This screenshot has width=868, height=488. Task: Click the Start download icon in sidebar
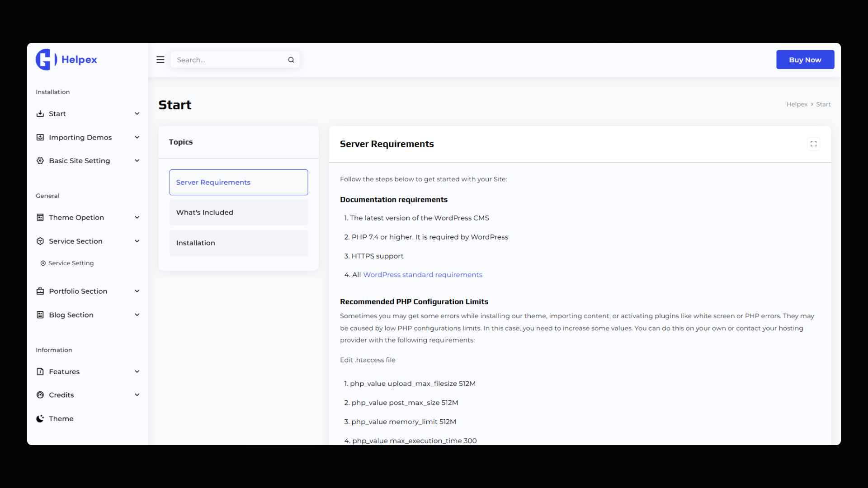pyautogui.click(x=40, y=113)
